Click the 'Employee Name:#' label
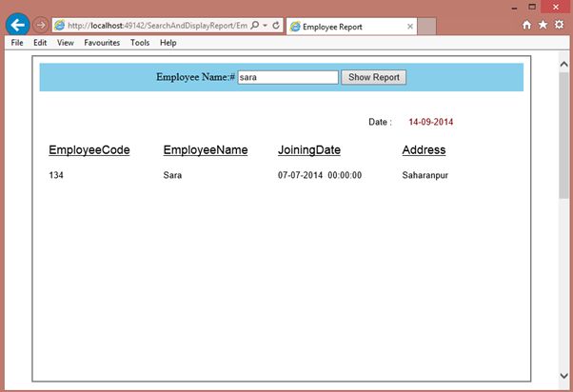This screenshot has width=573, height=392. (x=195, y=77)
